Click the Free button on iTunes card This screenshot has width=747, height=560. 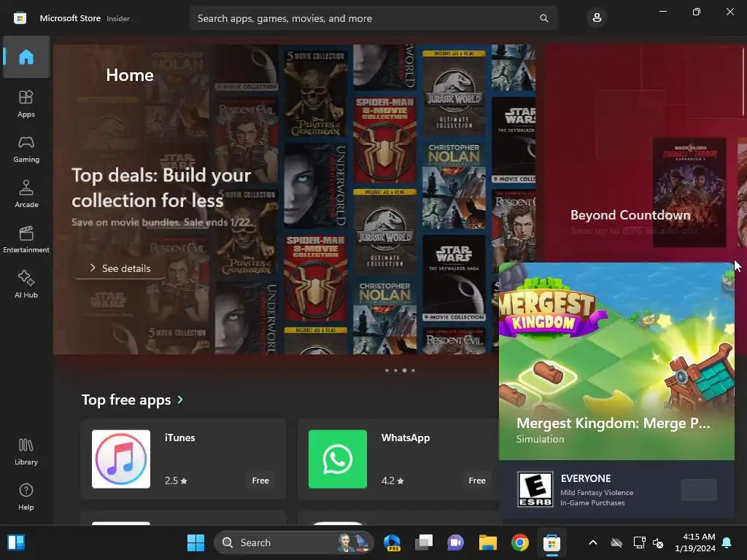(260, 481)
